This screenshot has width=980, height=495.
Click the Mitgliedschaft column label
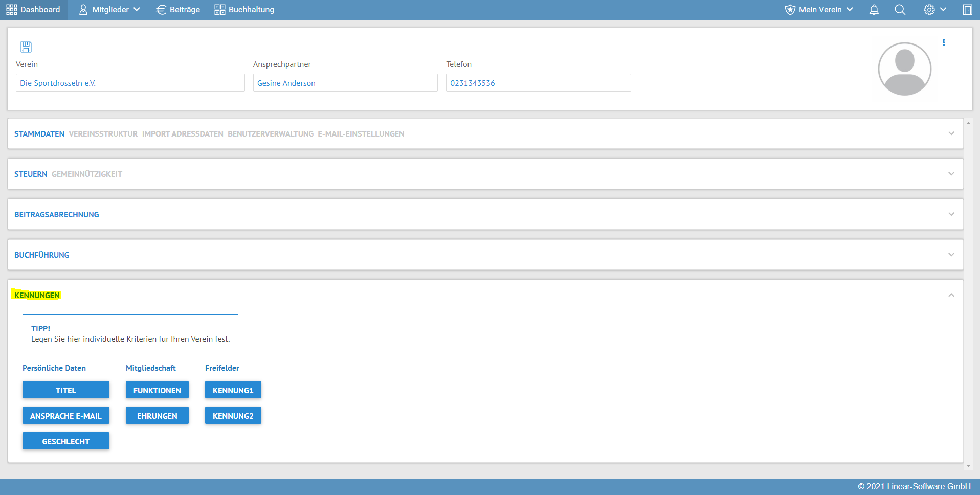click(151, 368)
